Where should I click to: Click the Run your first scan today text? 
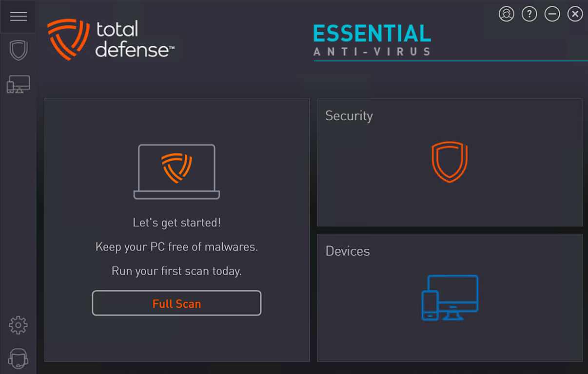pyautogui.click(x=176, y=271)
